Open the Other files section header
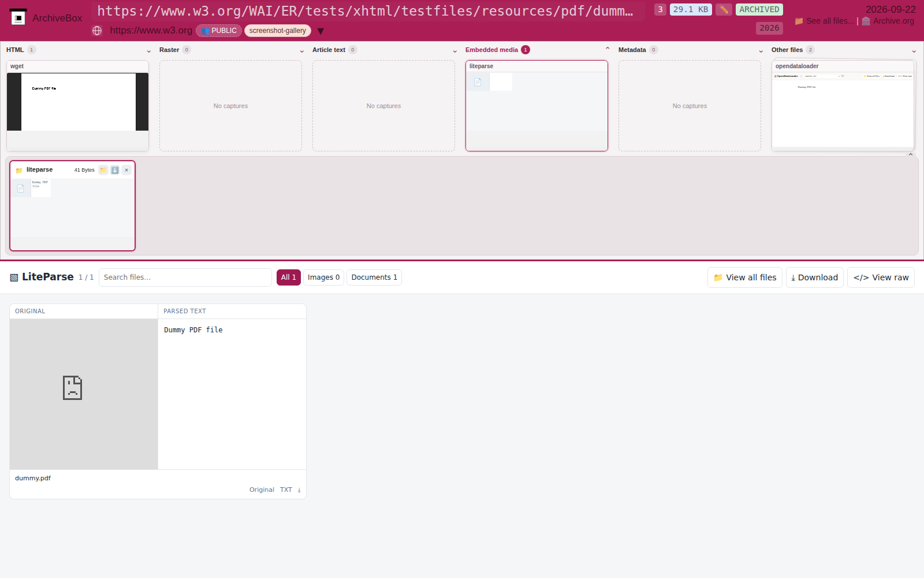This screenshot has height=578, width=924. [x=787, y=50]
